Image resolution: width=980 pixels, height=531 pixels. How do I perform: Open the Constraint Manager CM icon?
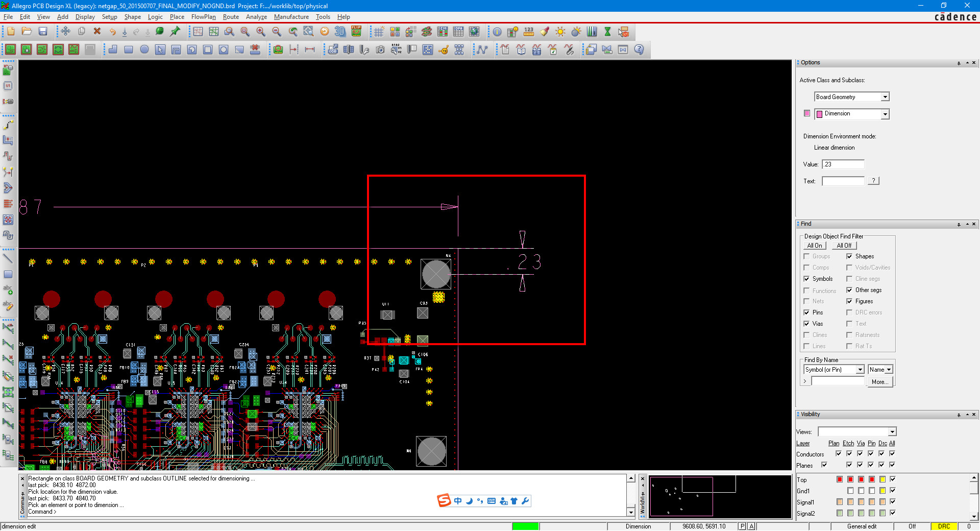coord(443,32)
